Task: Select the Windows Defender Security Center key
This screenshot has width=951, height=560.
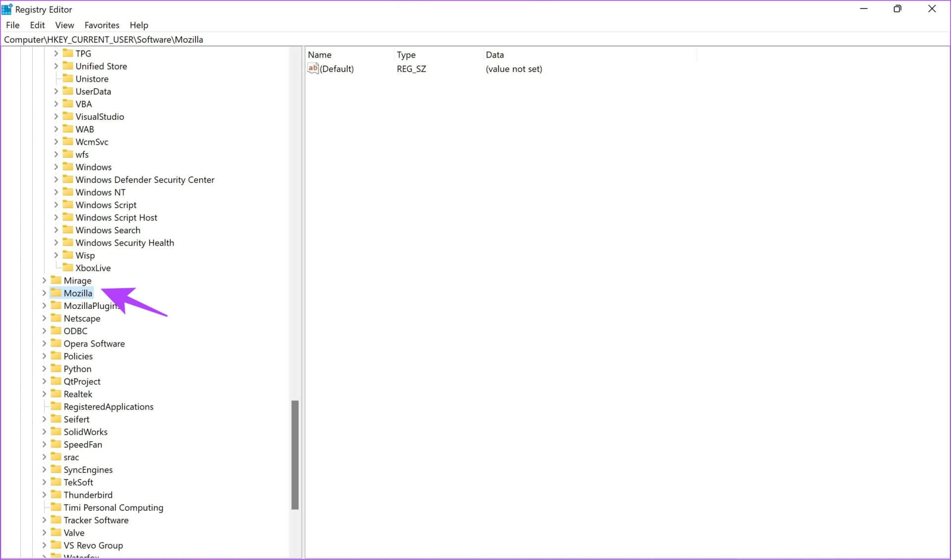Action: [x=145, y=180]
